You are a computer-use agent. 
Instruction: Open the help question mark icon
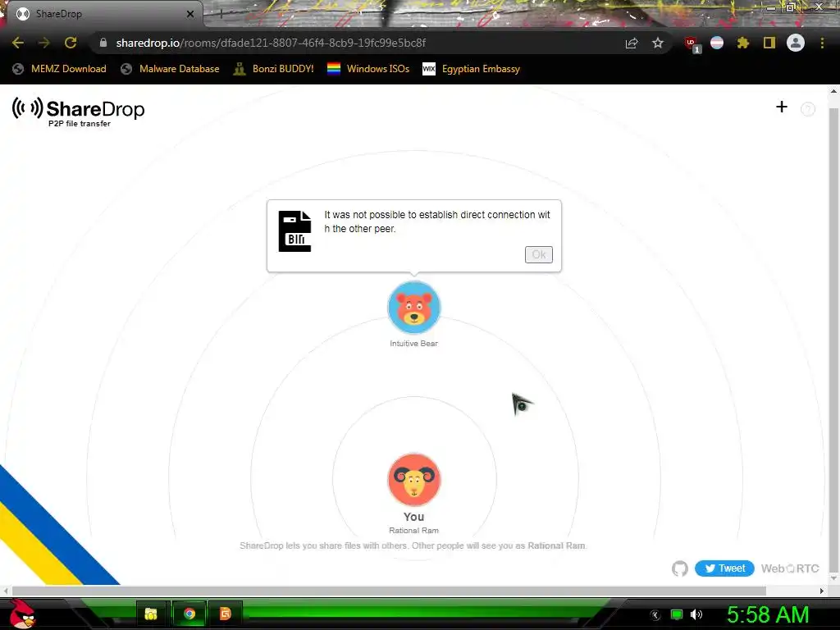click(808, 109)
